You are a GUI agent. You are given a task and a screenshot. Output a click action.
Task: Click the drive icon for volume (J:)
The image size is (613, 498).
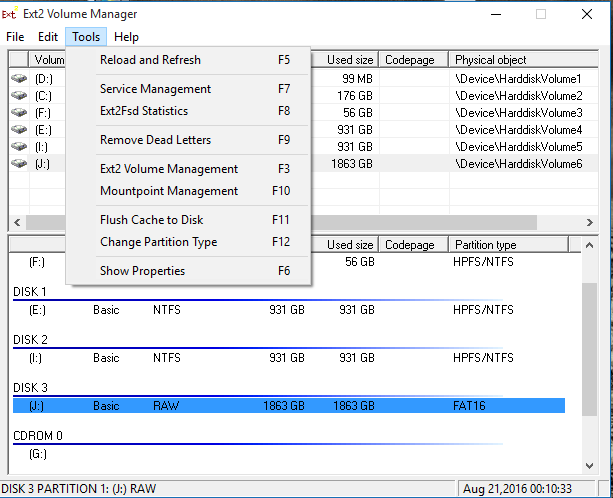(x=19, y=163)
